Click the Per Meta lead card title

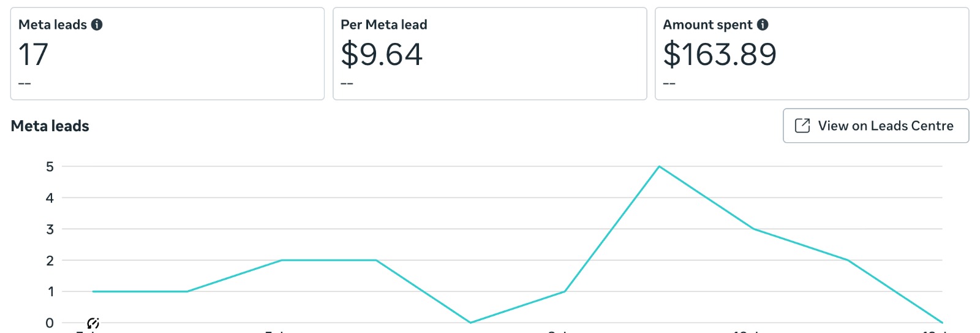point(384,25)
